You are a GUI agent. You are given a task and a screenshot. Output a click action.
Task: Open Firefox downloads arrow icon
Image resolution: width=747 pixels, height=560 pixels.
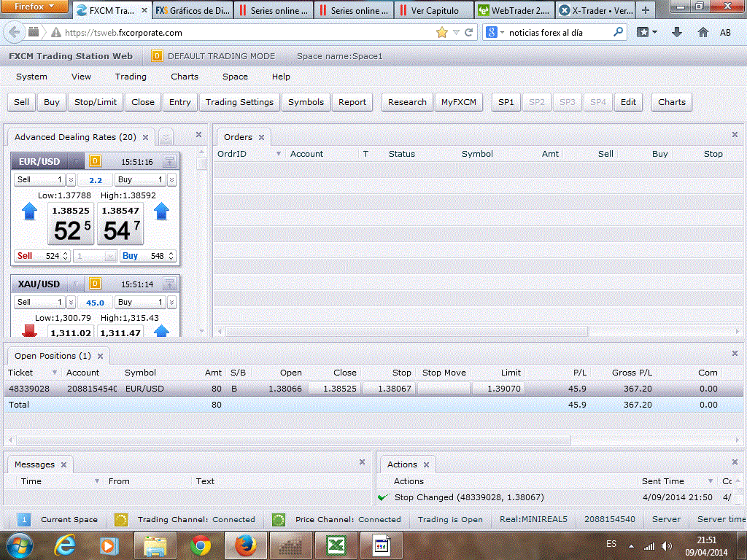676,32
